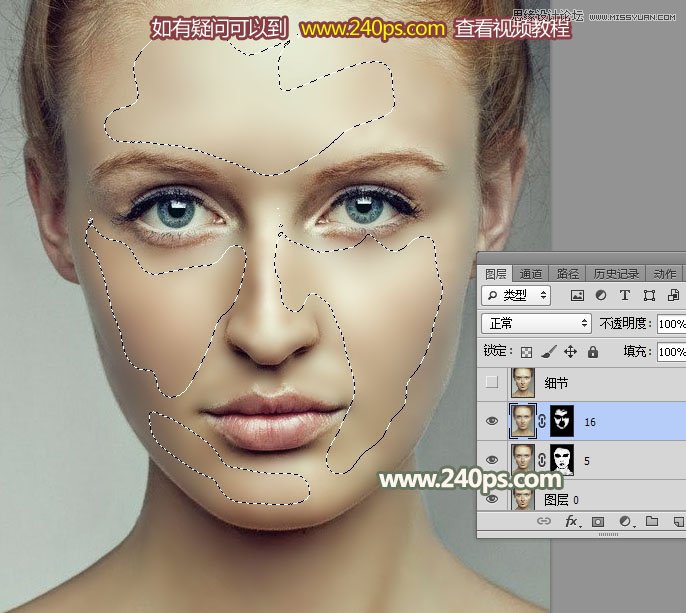Create a new adjustment layer
The image size is (686, 613).
tap(625, 522)
